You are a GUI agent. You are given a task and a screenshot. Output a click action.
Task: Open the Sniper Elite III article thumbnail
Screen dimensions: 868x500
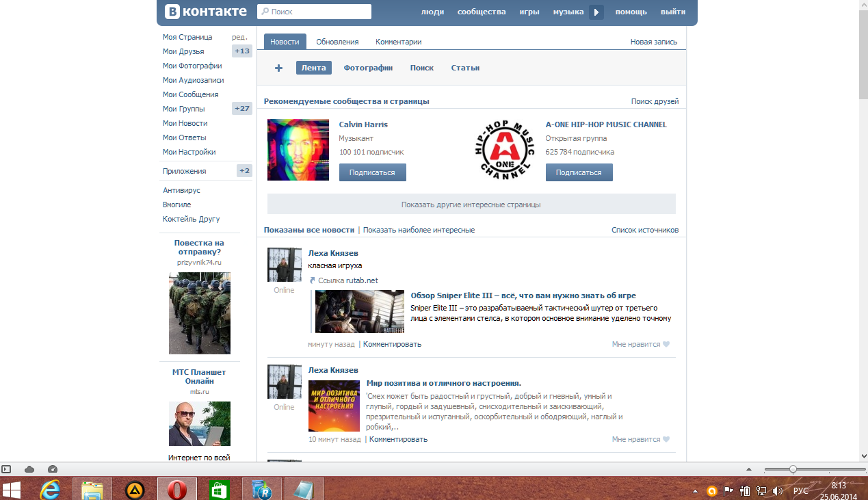point(360,311)
